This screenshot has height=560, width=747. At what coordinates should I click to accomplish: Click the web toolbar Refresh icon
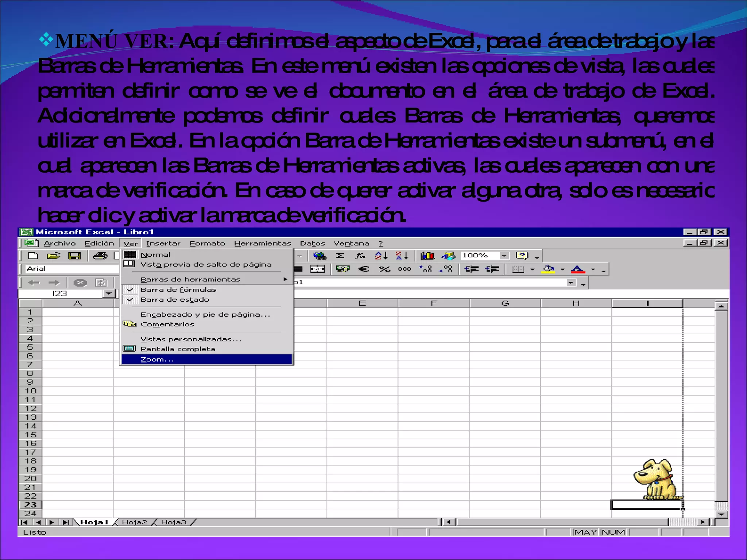[x=101, y=283]
